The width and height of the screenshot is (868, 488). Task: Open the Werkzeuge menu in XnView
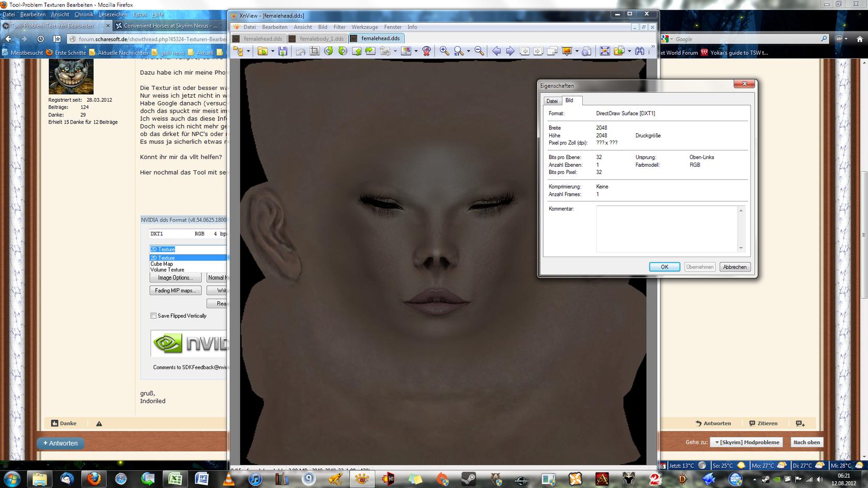(364, 27)
